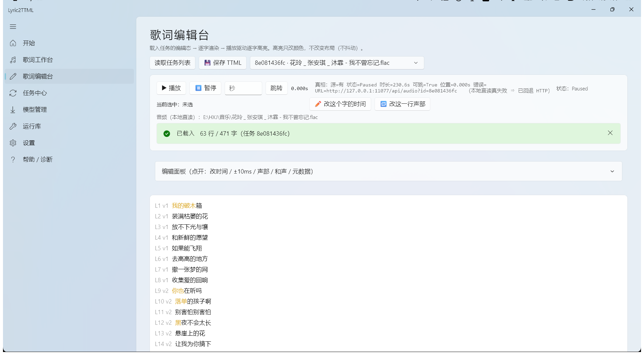
Task: Click the 读取任务列表 button
Action: click(x=172, y=63)
